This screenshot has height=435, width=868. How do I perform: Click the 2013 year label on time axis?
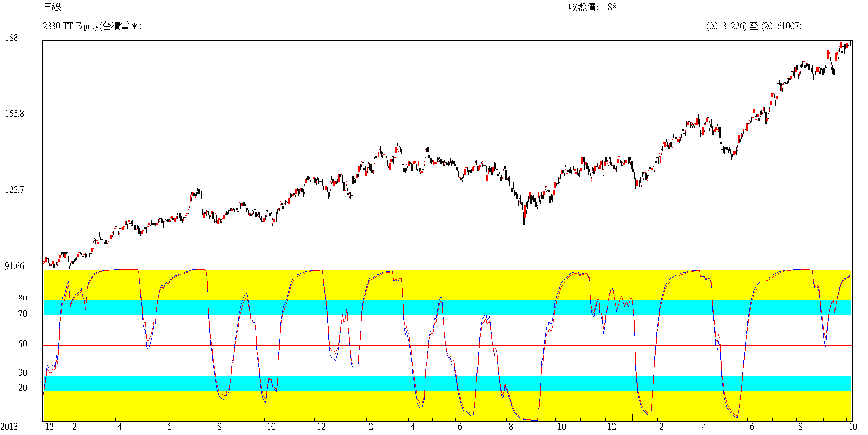[x=9, y=426]
